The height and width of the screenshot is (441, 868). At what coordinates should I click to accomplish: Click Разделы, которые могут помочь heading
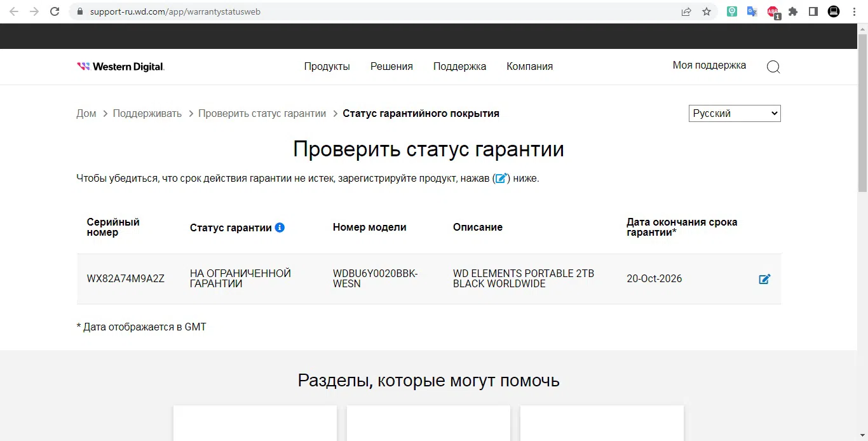coord(428,380)
